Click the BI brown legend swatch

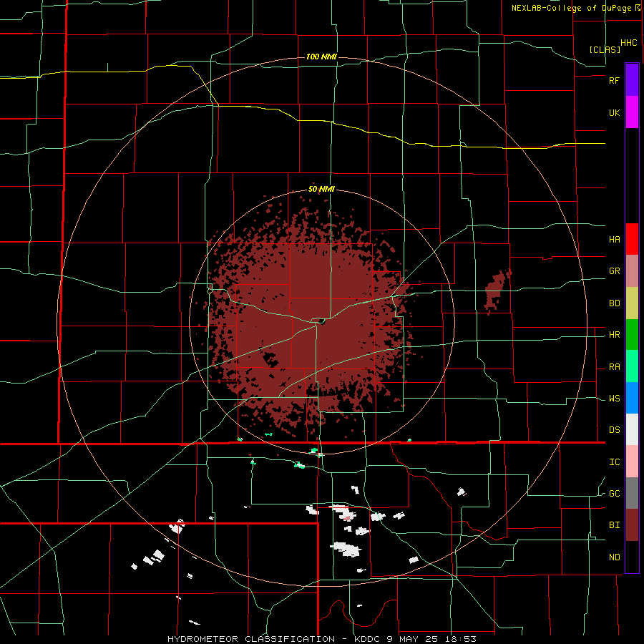click(632, 525)
